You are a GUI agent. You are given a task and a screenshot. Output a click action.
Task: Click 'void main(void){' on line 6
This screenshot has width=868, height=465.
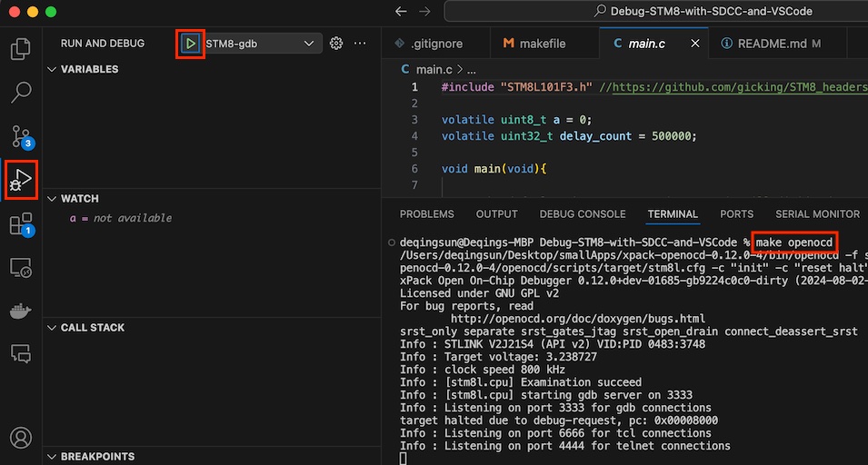click(x=494, y=169)
